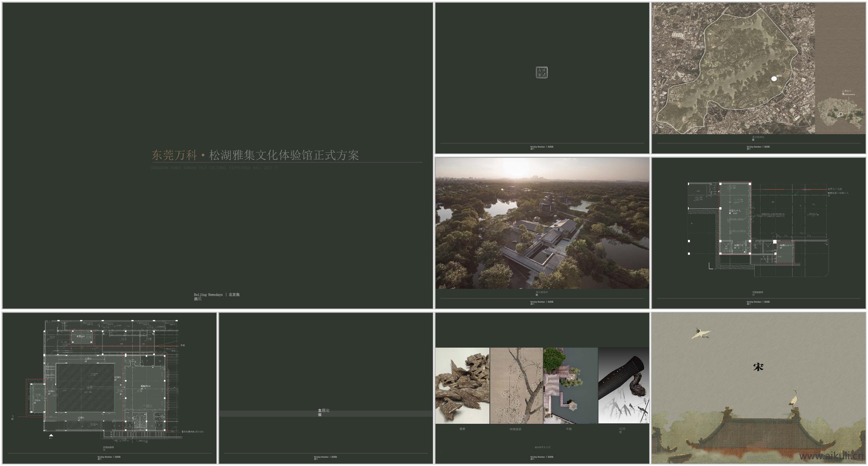Click the agarwood chips photo
The width and height of the screenshot is (868, 466).
[x=462, y=386]
